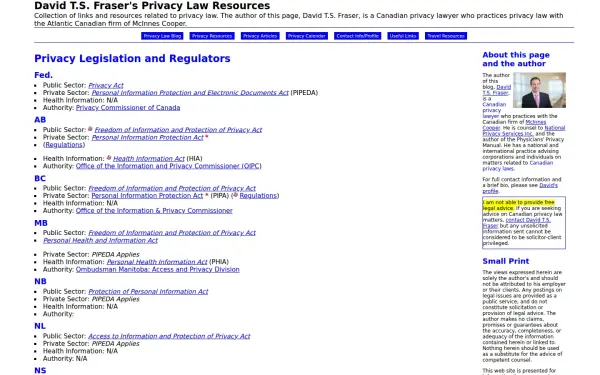Screen dimensions: 600x375
Task: Click the page title David T.S. Fraser's Privacy Law Resources
Action: (152, 6)
